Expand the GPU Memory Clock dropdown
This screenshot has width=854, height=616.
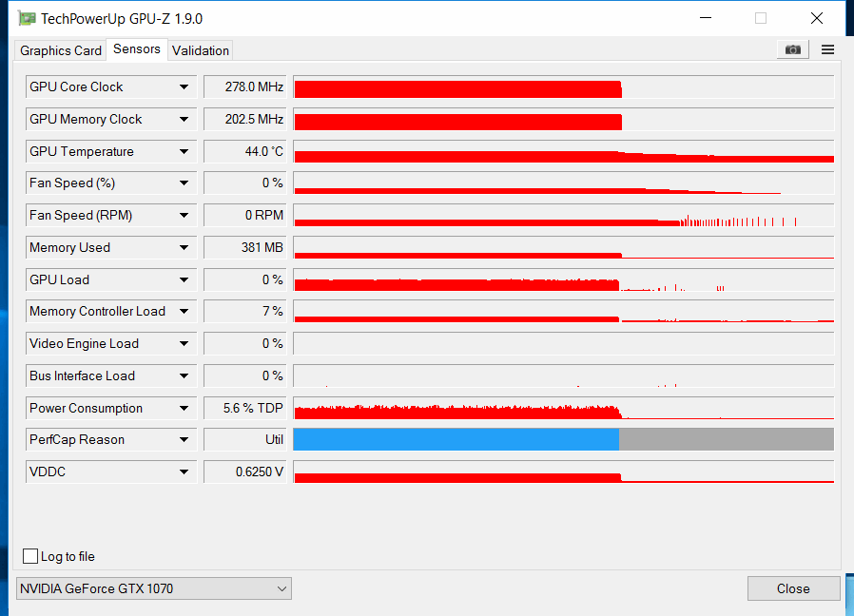pos(184,119)
